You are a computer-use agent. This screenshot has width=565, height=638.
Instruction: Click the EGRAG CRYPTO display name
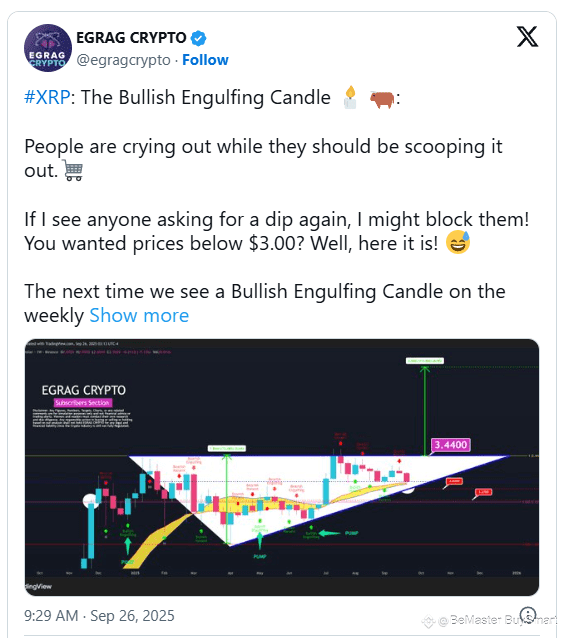(131, 38)
